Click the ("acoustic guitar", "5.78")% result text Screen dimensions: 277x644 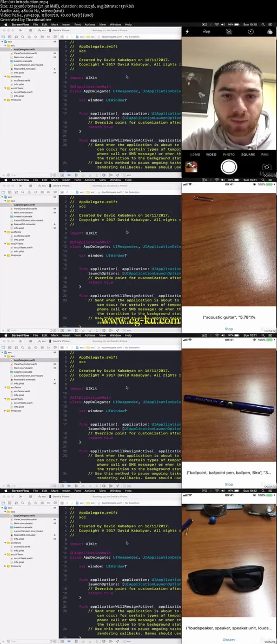[x=229, y=318]
